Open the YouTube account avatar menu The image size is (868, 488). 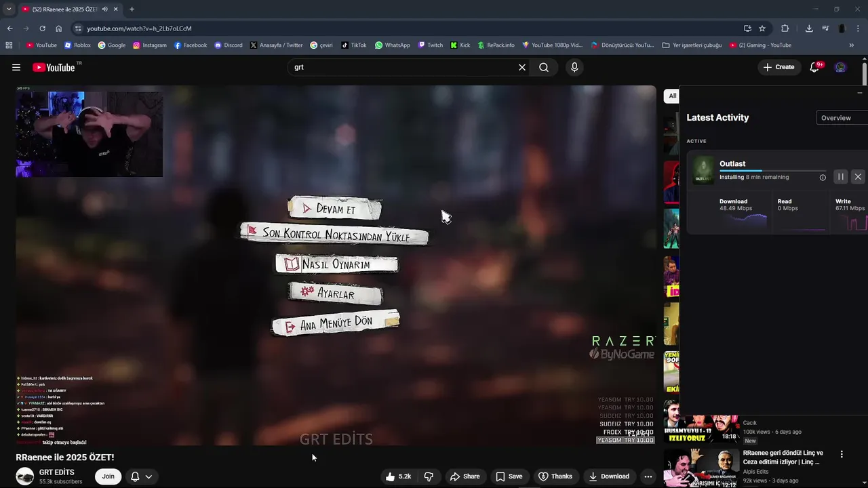tap(840, 67)
